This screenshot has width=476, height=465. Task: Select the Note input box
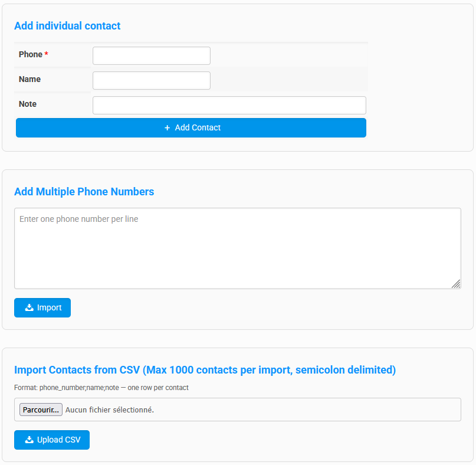click(x=229, y=106)
